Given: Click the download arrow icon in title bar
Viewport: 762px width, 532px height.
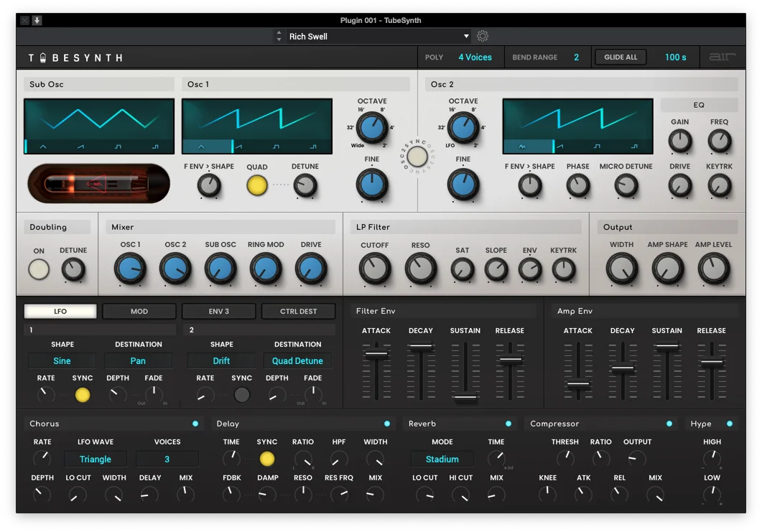Looking at the screenshot, I should click(37, 20).
